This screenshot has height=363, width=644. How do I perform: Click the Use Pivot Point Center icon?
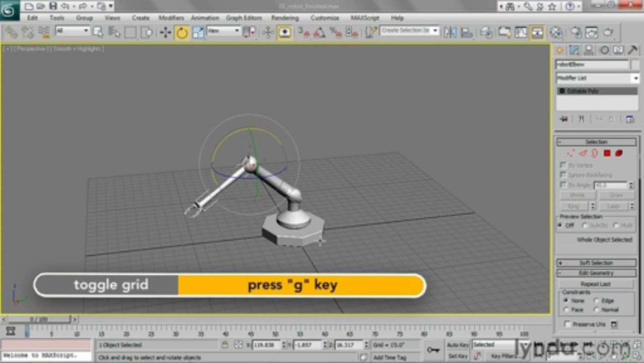(x=249, y=32)
